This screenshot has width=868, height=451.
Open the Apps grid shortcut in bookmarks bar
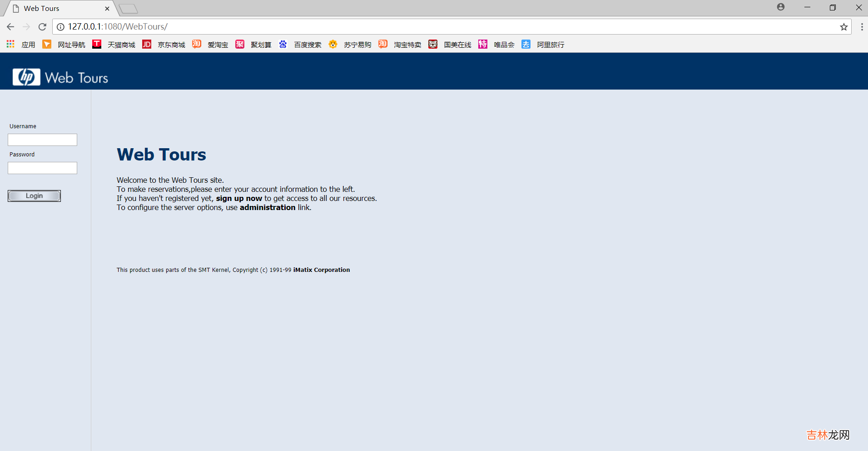[x=10, y=44]
